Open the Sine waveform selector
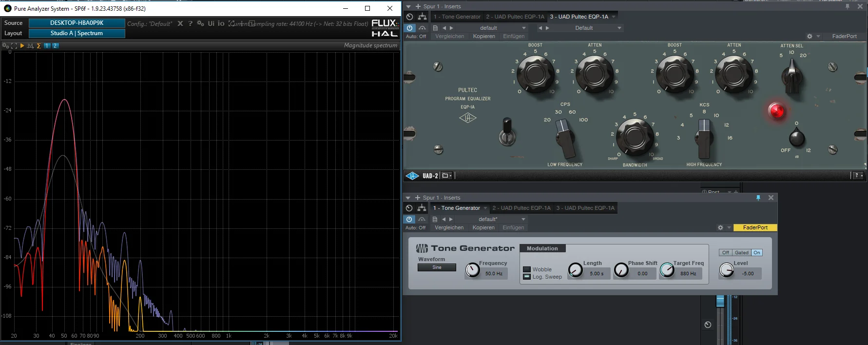The height and width of the screenshot is (345, 868). (x=437, y=267)
